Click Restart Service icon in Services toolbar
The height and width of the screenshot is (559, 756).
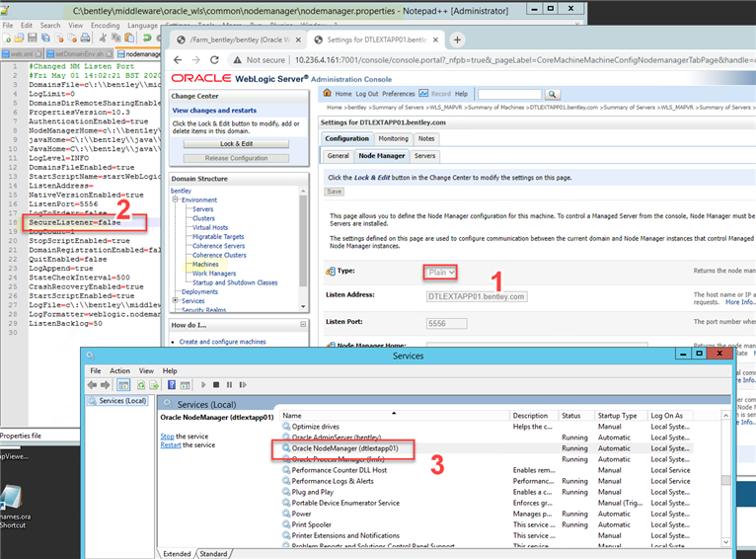(x=243, y=385)
